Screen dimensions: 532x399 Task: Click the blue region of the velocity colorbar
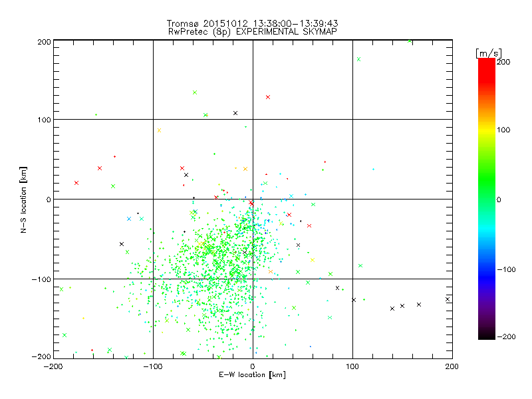pyautogui.click(x=487, y=273)
